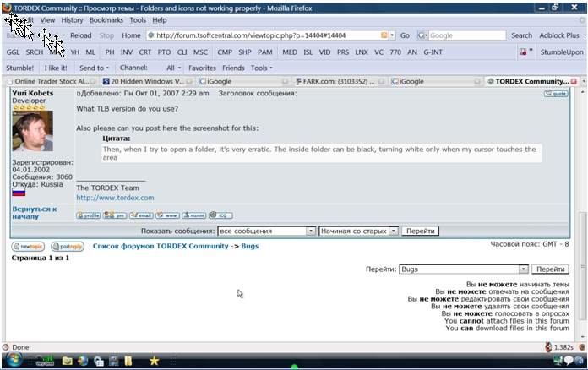Click the 'Вернуться к началу' link
Viewport: 588px width, 370px height.
coord(34,212)
